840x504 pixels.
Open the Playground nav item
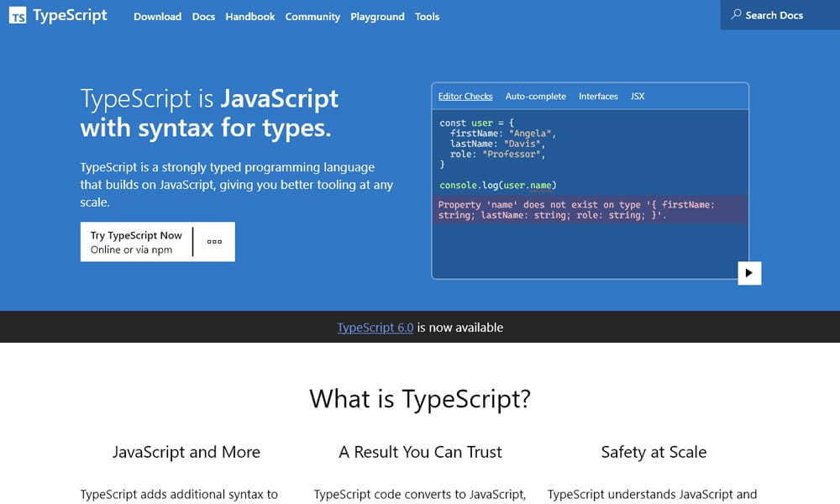coord(377,17)
